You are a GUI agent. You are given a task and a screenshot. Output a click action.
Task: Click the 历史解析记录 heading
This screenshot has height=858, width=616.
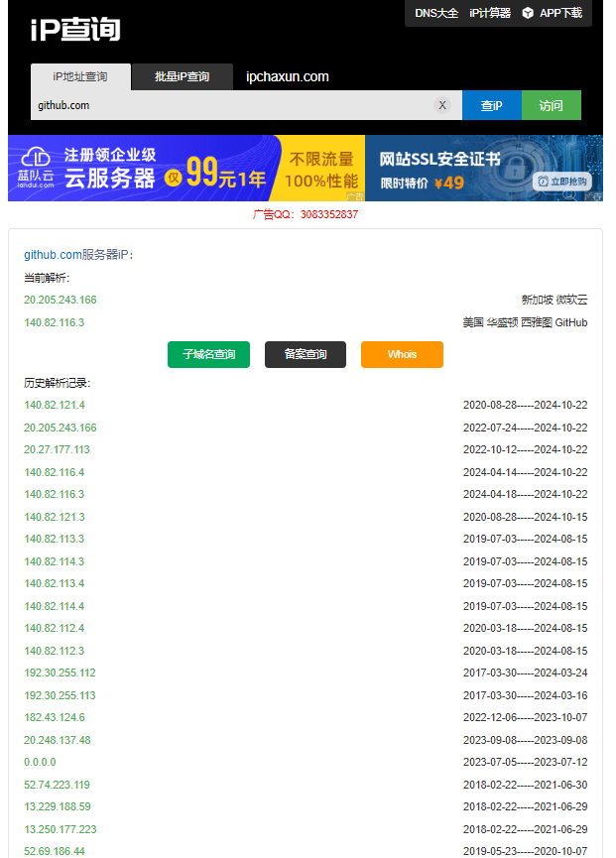57,383
